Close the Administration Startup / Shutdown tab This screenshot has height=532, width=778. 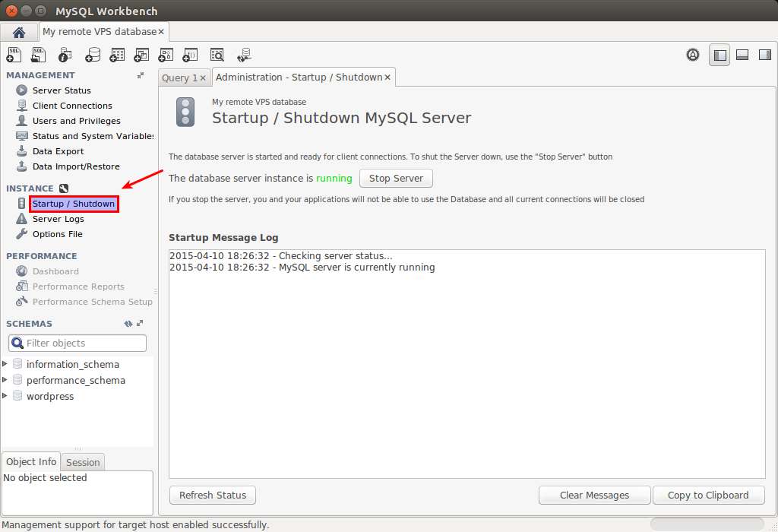click(x=387, y=78)
